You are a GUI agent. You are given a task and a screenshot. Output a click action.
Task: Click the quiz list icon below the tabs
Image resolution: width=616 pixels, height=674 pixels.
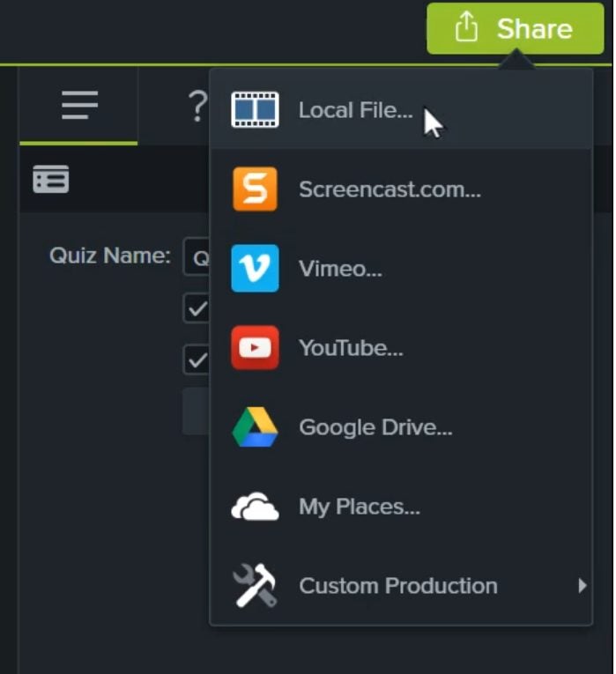51,179
